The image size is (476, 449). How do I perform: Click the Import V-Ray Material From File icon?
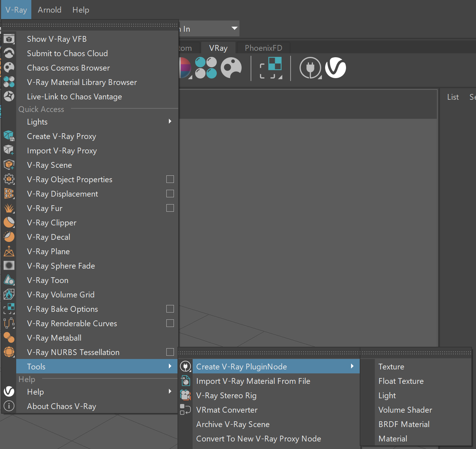pos(185,381)
